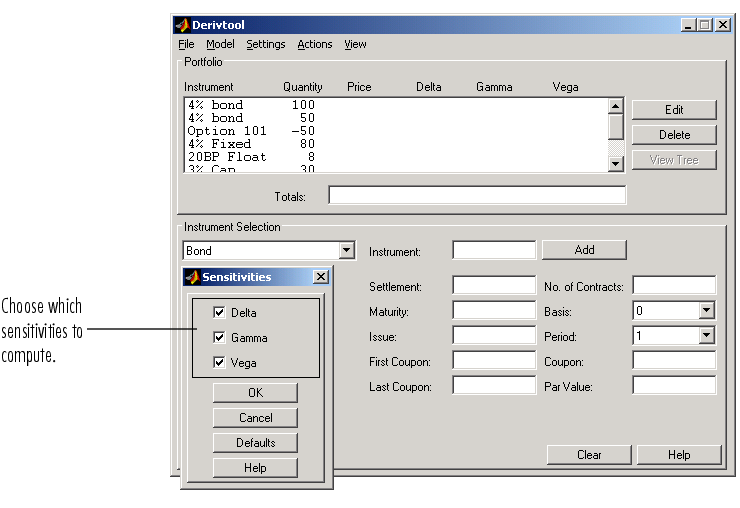Click the First Coupon input field
The width and height of the screenshot is (740, 508).
[x=494, y=360]
